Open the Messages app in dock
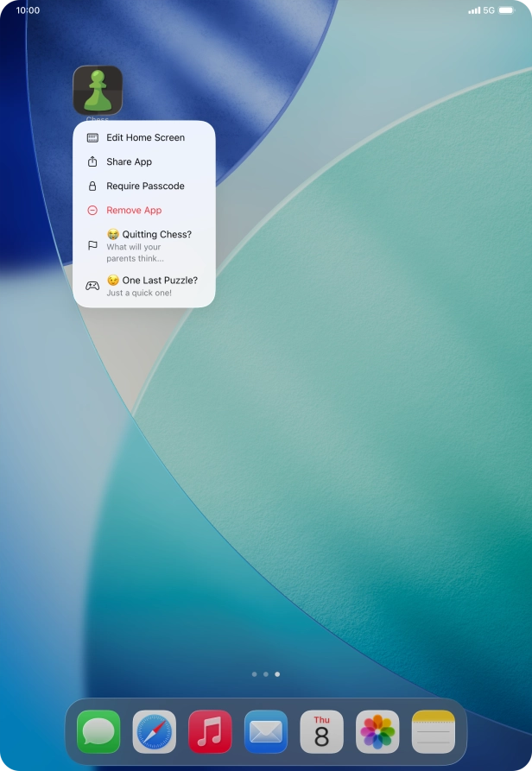Image resolution: width=532 pixels, height=771 pixels. click(98, 732)
